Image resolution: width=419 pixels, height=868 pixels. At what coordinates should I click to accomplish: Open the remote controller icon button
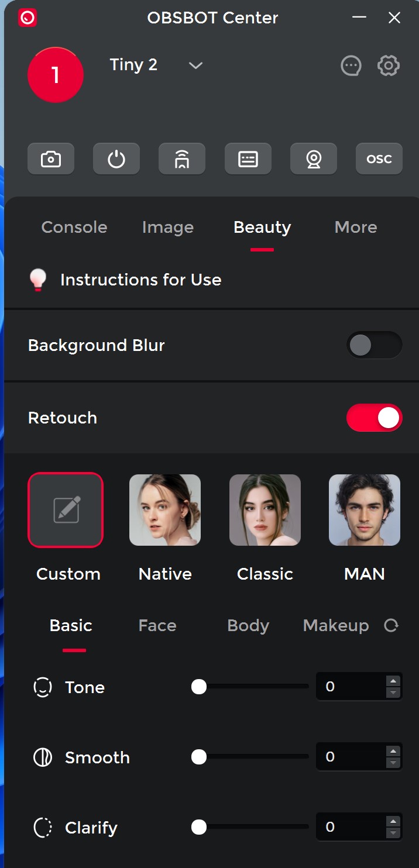(182, 159)
